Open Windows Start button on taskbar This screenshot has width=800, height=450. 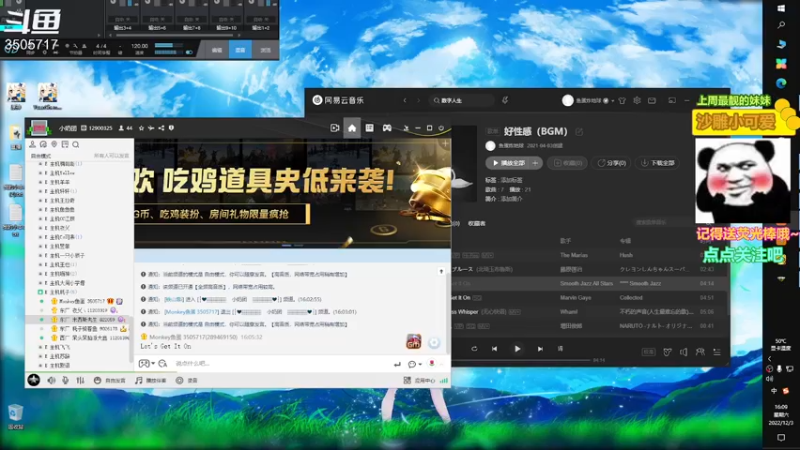[x=781, y=8]
